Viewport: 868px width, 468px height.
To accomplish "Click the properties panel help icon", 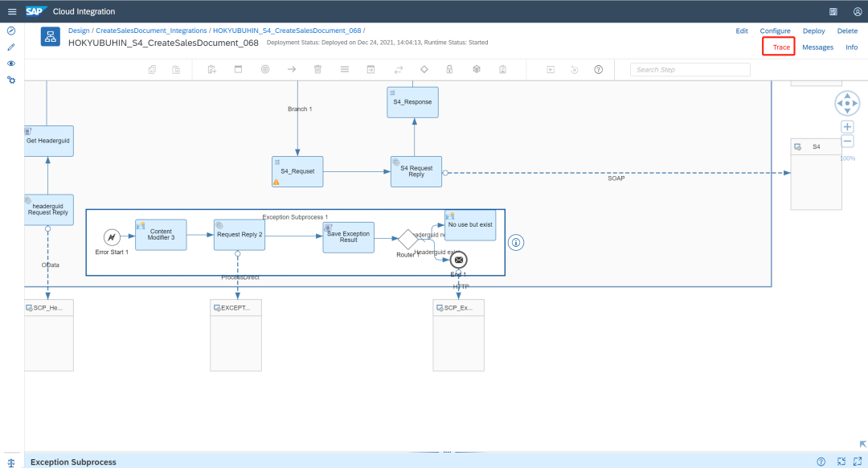I will pos(821,462).
